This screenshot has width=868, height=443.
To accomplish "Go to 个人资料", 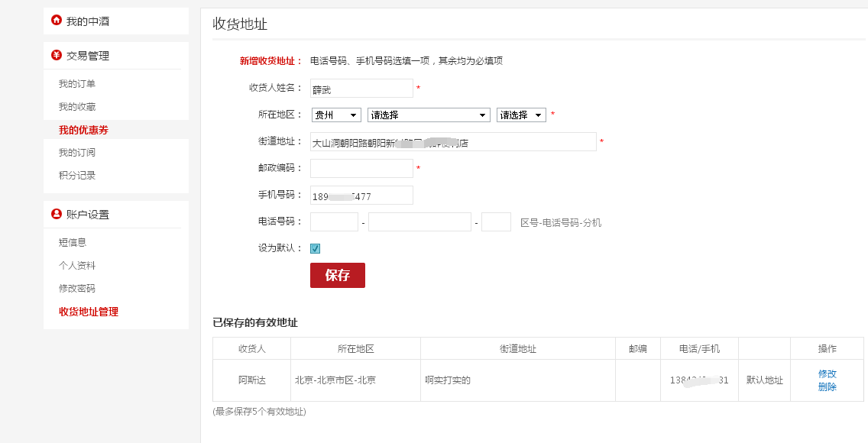I will [77, 266].
